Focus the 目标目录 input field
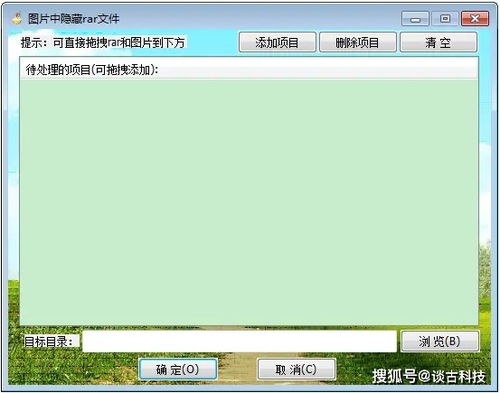This screenshot has height=393, width=500. coord(239,341)
